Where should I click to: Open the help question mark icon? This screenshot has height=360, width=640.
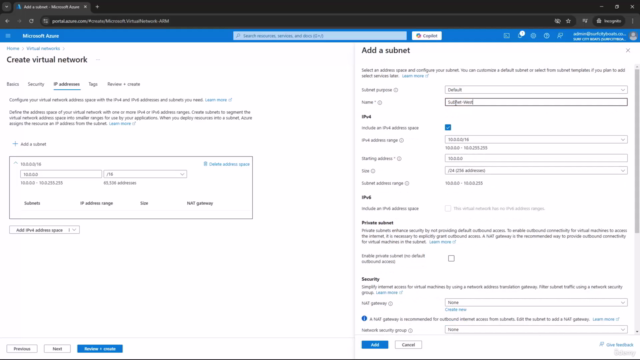(547, 36)
